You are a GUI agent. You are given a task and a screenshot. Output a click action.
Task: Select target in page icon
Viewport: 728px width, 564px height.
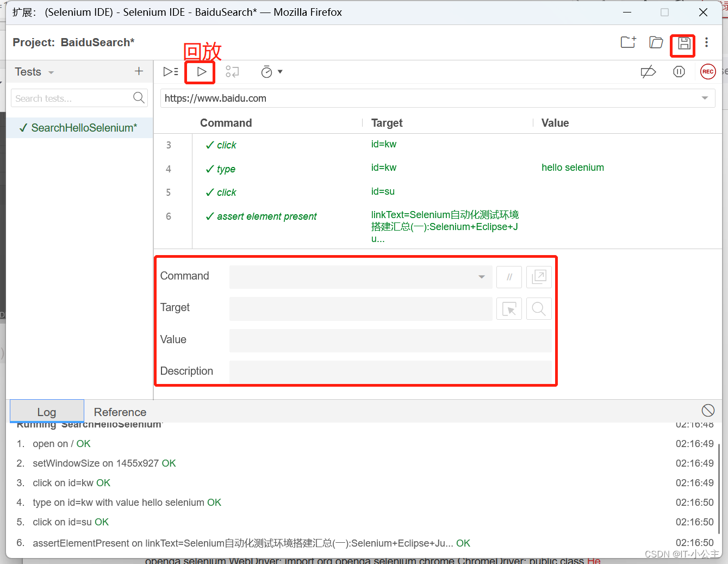click(509, 309)
